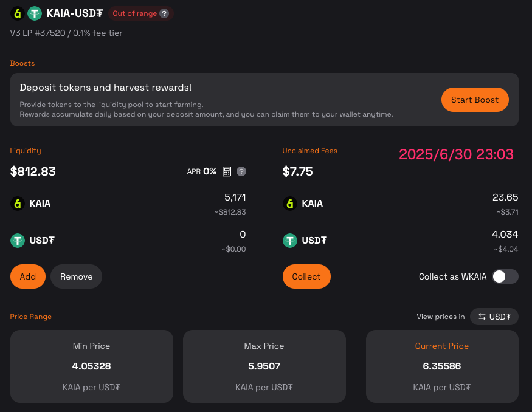Viewport: 532px width, 412px height.
Task: Click the Out of range status badge
Action: pos(141,13)
